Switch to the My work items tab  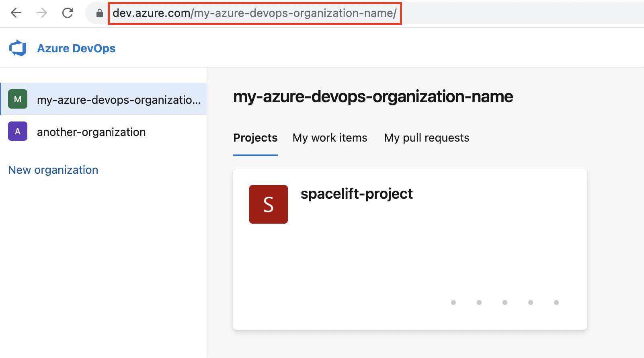(x=330, y=138)
